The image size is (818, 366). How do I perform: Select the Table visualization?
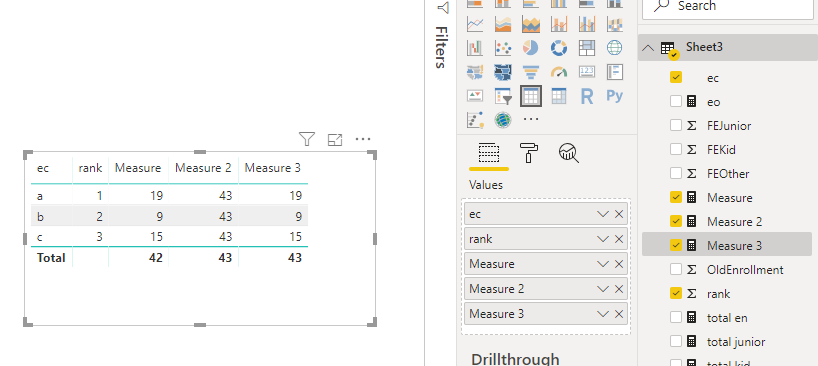coord(531,96)
